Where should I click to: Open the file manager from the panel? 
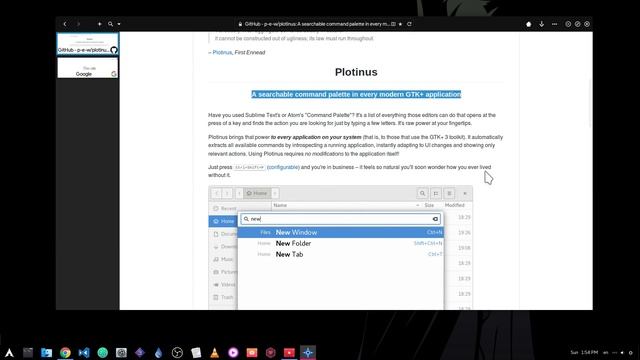click(x=47, y=353)
